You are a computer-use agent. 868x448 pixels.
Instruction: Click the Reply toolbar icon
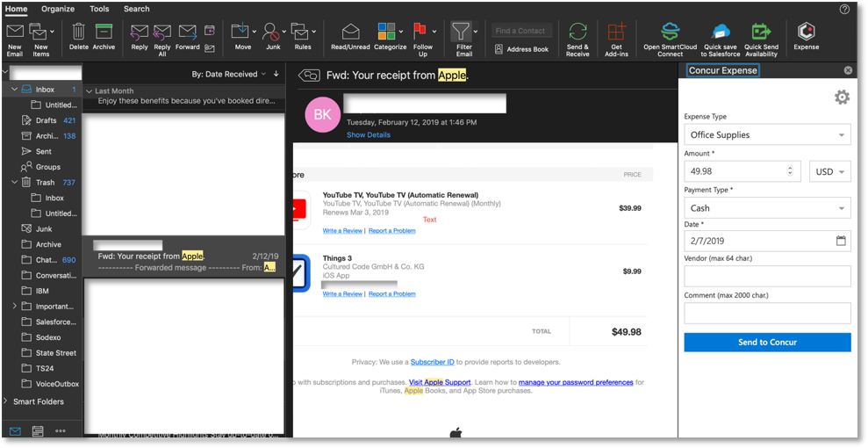139,33
